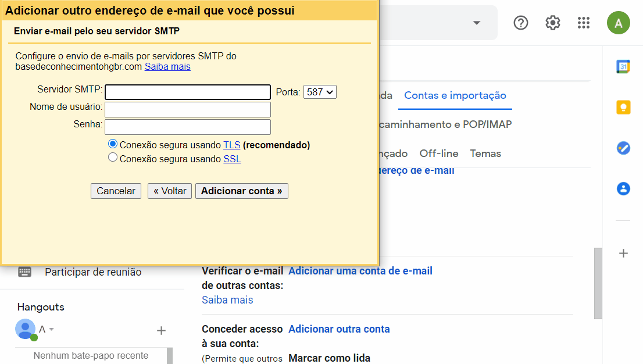Click the add-ons plus icon in side panel
Viewport: 643px width, 364px height.
click(623, 253)
